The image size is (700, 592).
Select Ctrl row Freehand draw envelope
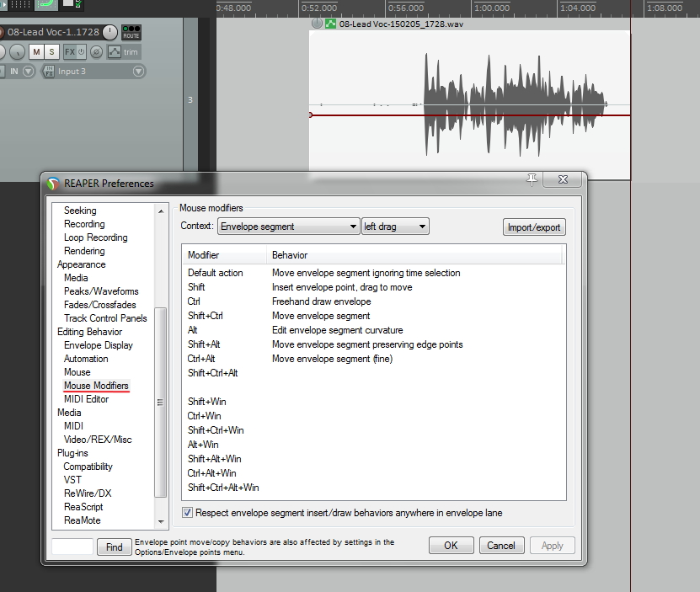click(x=373, y=301)
